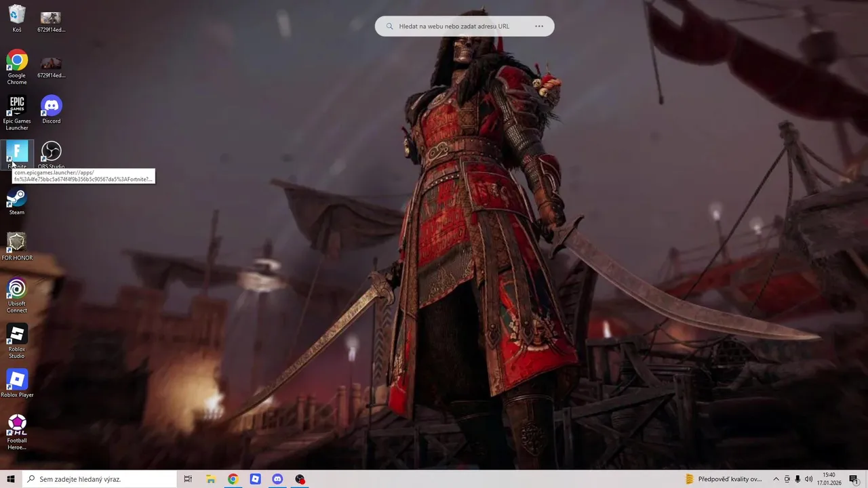The image size is (868, 488).
Task: Select the Football Heroes desktop icon
Action: point(17,432)
